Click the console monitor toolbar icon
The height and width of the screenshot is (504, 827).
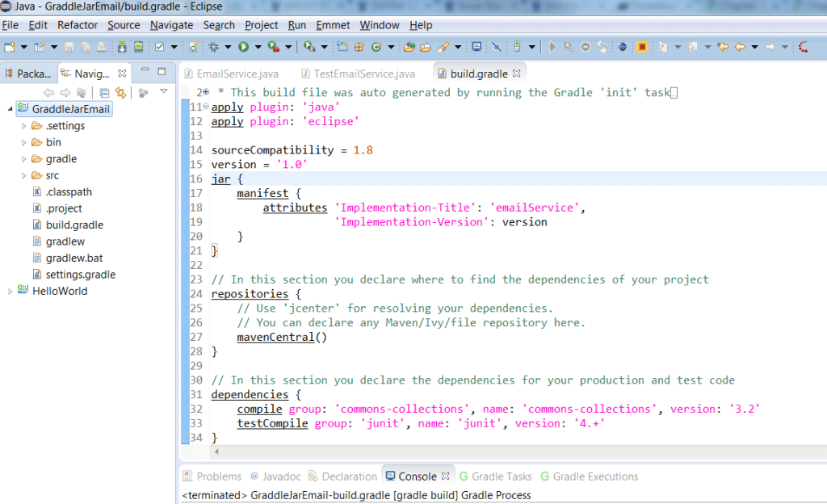[476, 47]
